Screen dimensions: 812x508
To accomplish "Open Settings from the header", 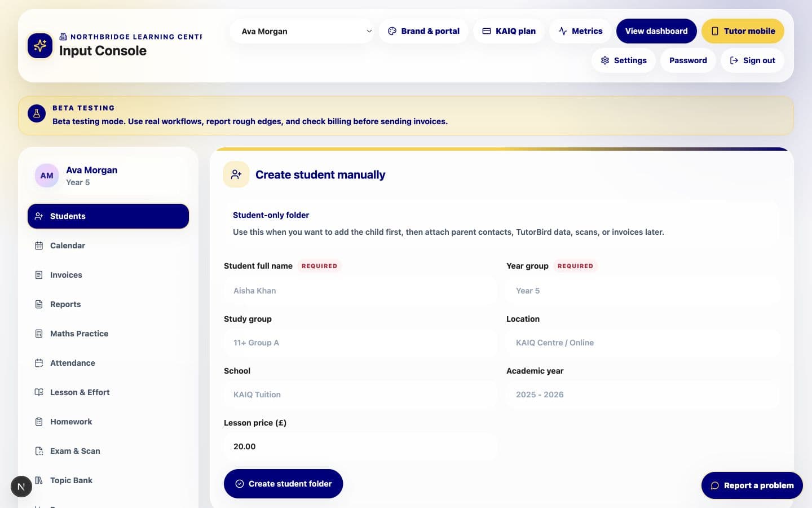I will click(624, 60).
